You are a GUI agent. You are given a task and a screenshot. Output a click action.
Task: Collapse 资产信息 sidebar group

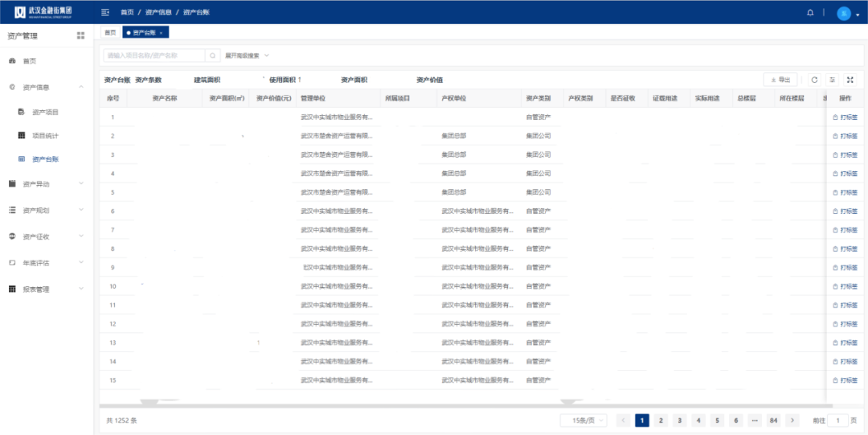[47, 87]
